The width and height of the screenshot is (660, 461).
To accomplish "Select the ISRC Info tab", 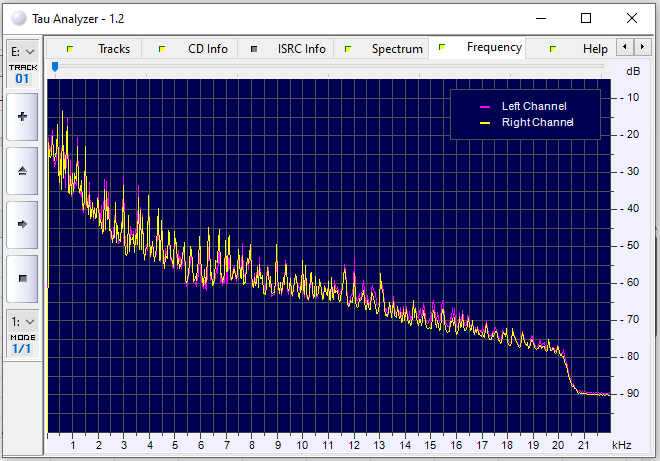I will (300, 49).
